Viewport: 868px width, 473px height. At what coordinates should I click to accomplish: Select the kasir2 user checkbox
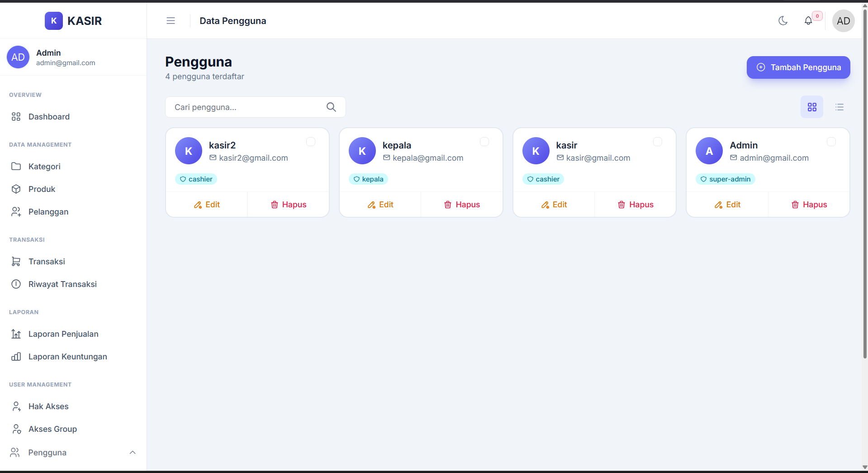[311, 142]
